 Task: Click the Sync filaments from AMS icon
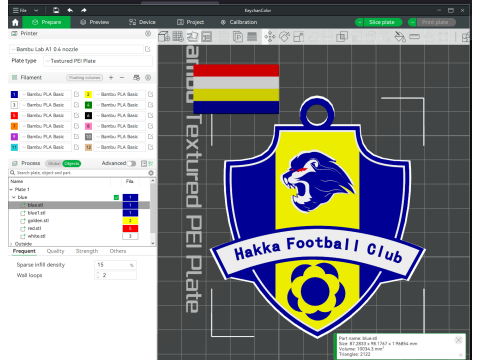click(136, 77)
